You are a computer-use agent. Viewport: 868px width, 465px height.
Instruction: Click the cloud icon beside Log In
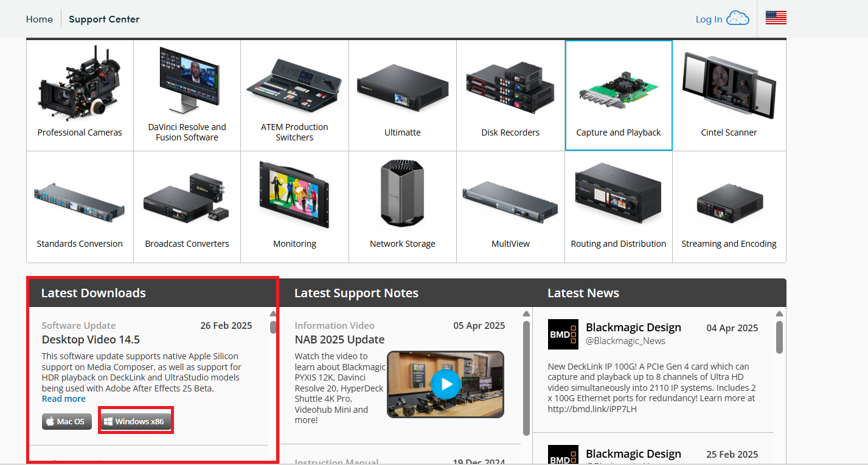pyautogui.click(x=738, y=18)
